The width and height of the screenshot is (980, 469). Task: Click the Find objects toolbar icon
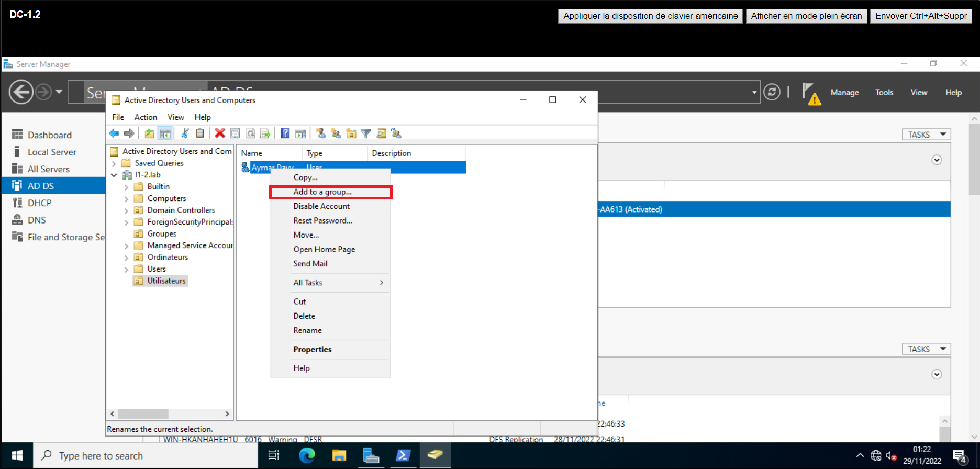click(381, 133)
